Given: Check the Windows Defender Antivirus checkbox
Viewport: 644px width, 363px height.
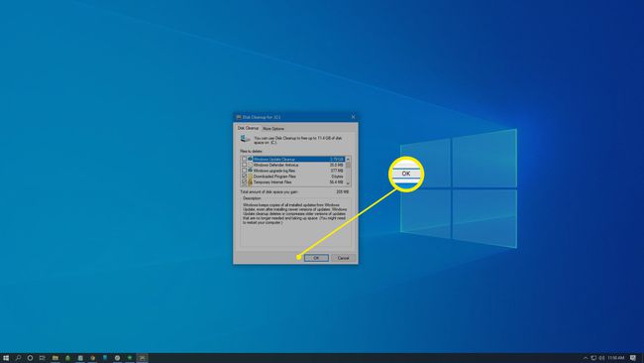Looking at the screenshot, I should [x=245, y=165].
